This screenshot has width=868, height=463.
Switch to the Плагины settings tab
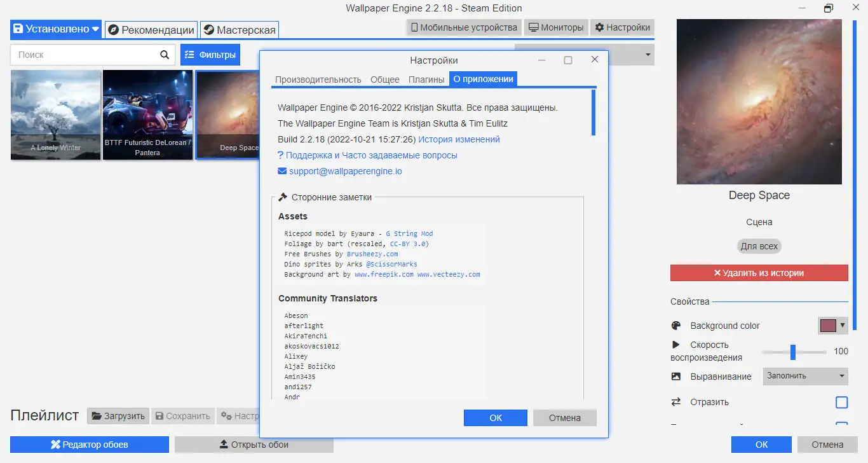point(426,79)
